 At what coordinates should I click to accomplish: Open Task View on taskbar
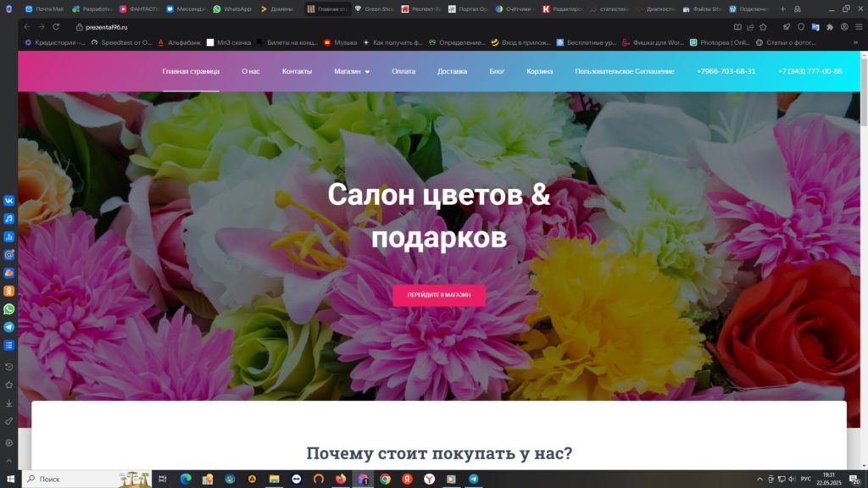163,480
